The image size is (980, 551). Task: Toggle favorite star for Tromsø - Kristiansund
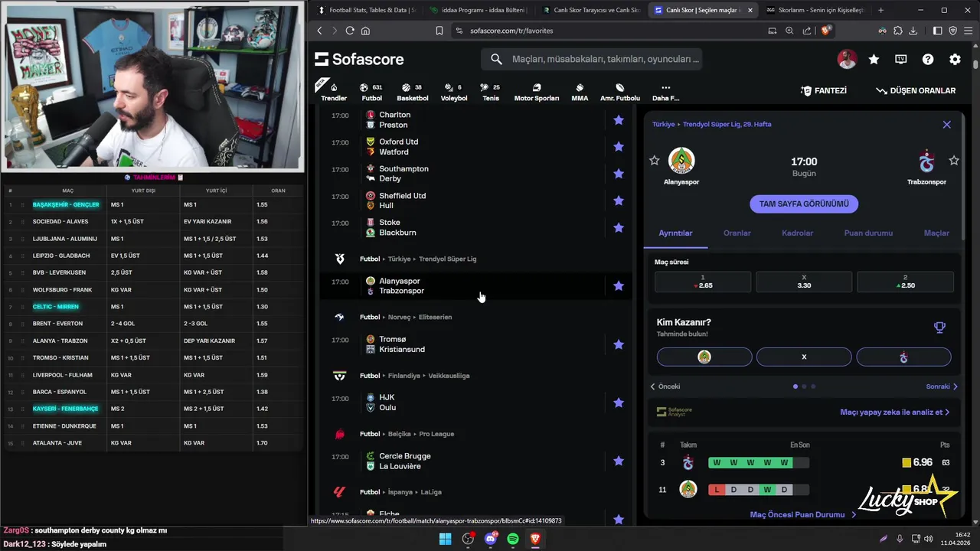(619, 344)
